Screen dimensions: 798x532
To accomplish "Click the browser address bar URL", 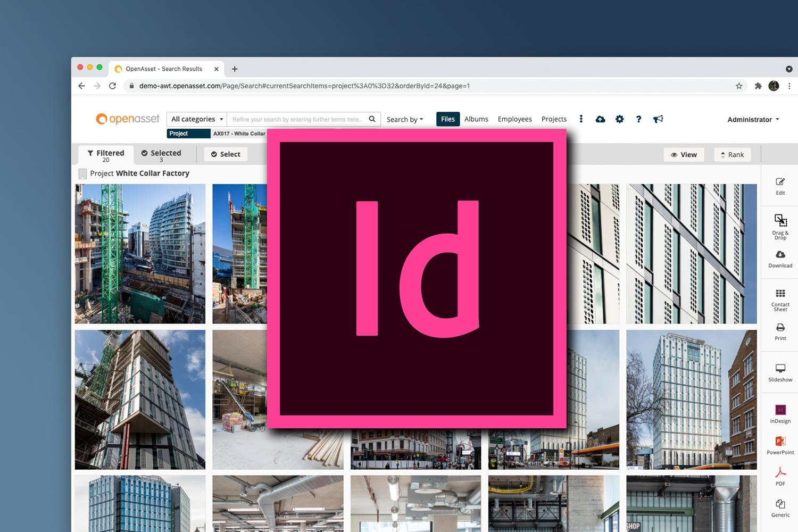I will click(304, 86).
